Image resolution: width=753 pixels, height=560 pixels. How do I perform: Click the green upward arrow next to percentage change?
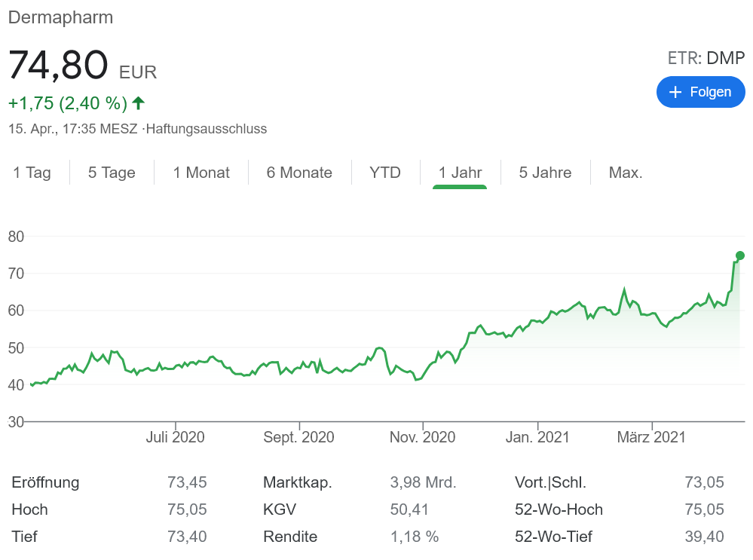[x=138, y=103]
